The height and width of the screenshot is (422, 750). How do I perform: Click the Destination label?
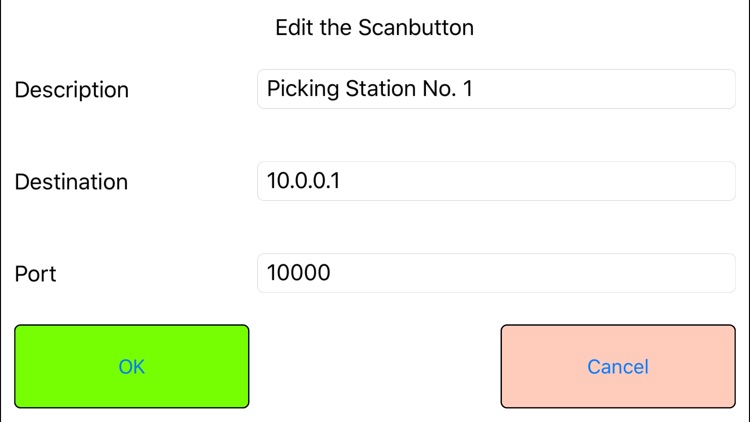[72, 182]
